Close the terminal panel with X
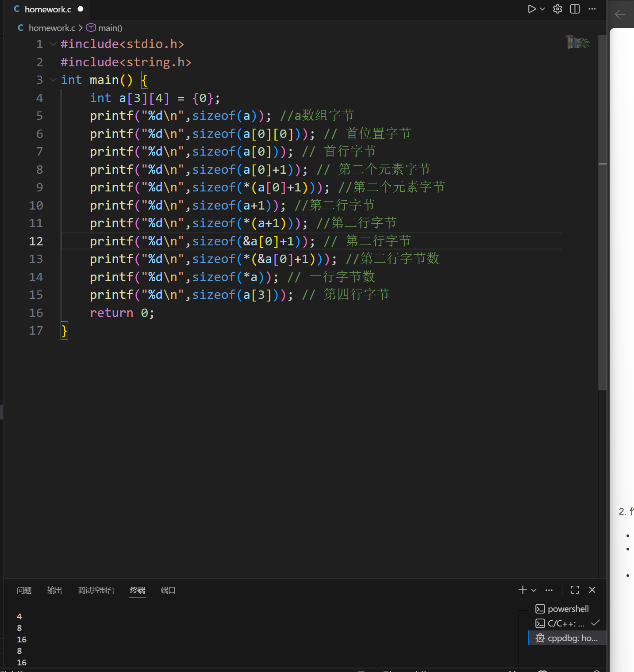This screenshot has width=634, height=672. point(592,590)
